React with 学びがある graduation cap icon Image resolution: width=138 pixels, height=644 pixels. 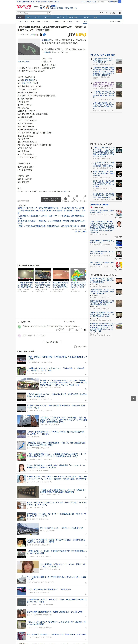[x=66, y=199]
